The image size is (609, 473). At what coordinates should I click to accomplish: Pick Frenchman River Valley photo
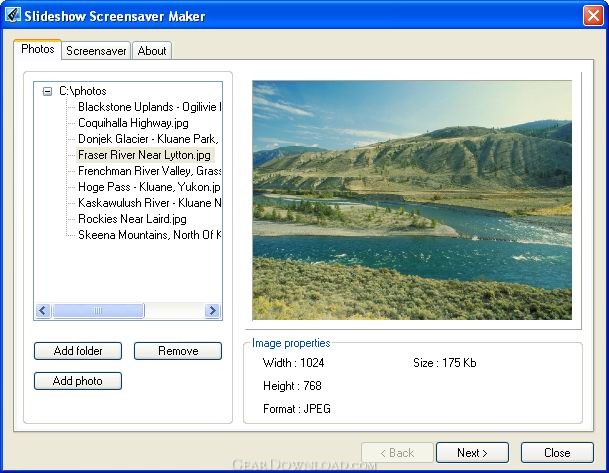pyautogui.click(x=149, y=171)
